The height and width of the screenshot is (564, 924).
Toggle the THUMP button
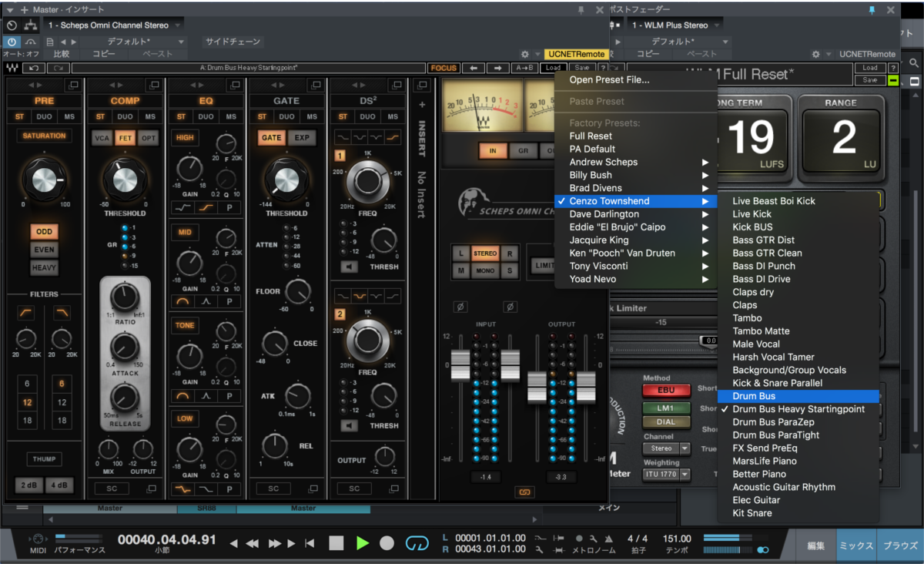(45, 459)
